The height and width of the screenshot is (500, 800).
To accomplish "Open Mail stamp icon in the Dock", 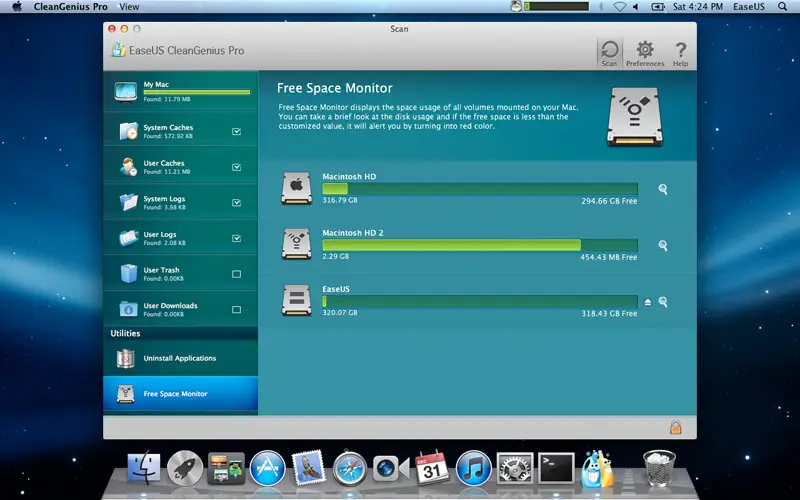I will pos(309,468).
